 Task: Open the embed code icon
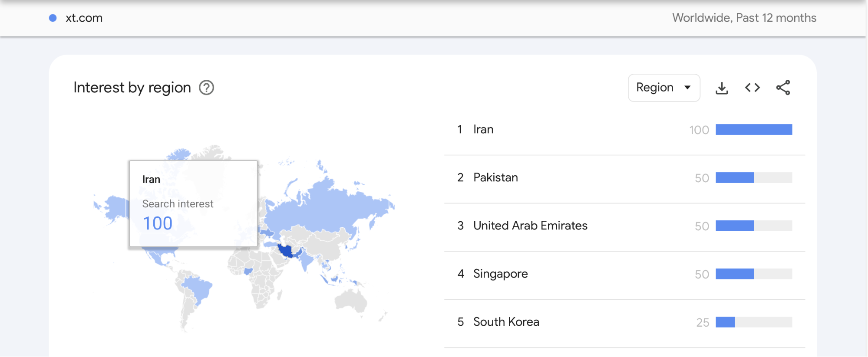click(752, 88)
